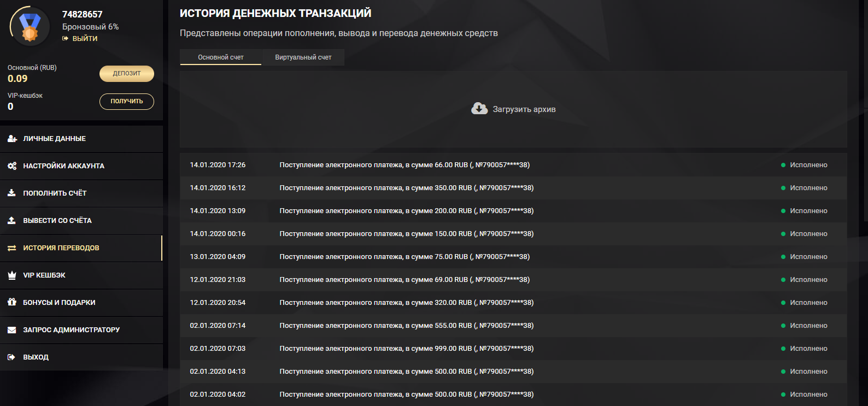Click the 75.00 RUB payment description
Image resolution: width=868 pixels, height=406 pixels.
404,257
